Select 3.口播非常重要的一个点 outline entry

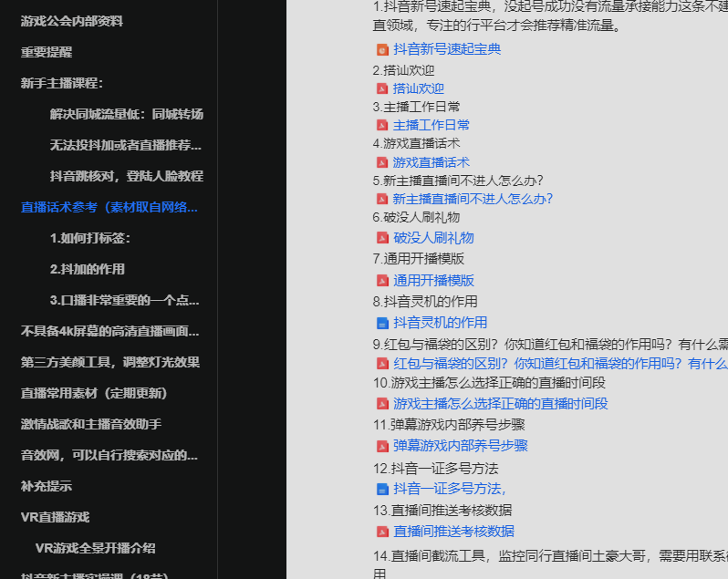pos(124,300)
